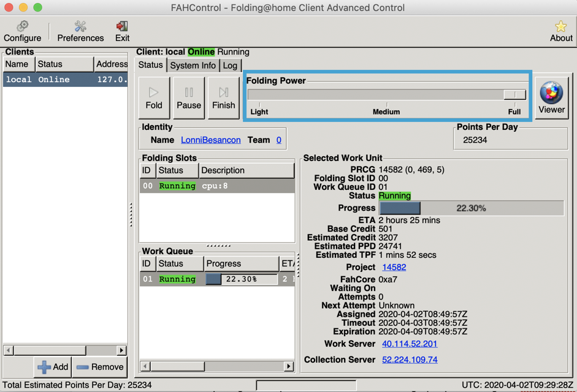577x392 pixels.
Task: Sort clients by Name column
Action: pos(19,64)
